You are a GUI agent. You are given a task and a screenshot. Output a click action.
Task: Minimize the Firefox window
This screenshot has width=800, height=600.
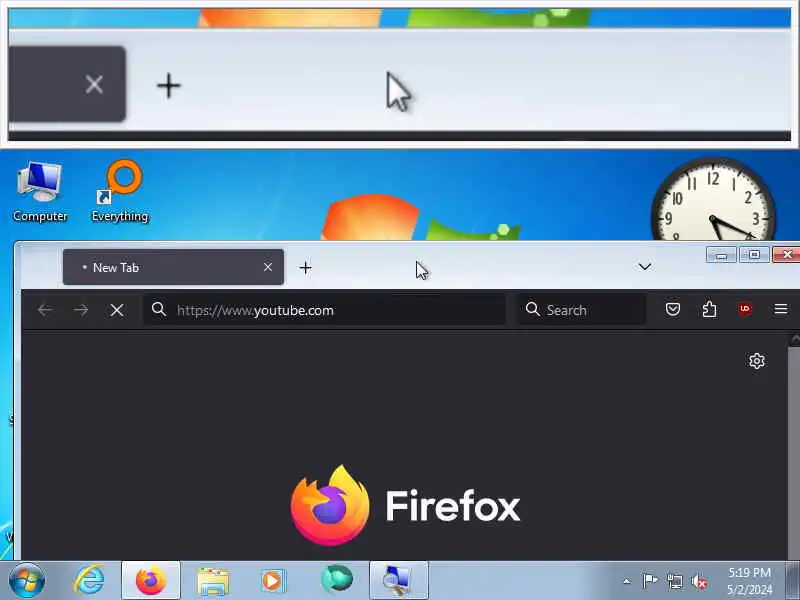721,254
